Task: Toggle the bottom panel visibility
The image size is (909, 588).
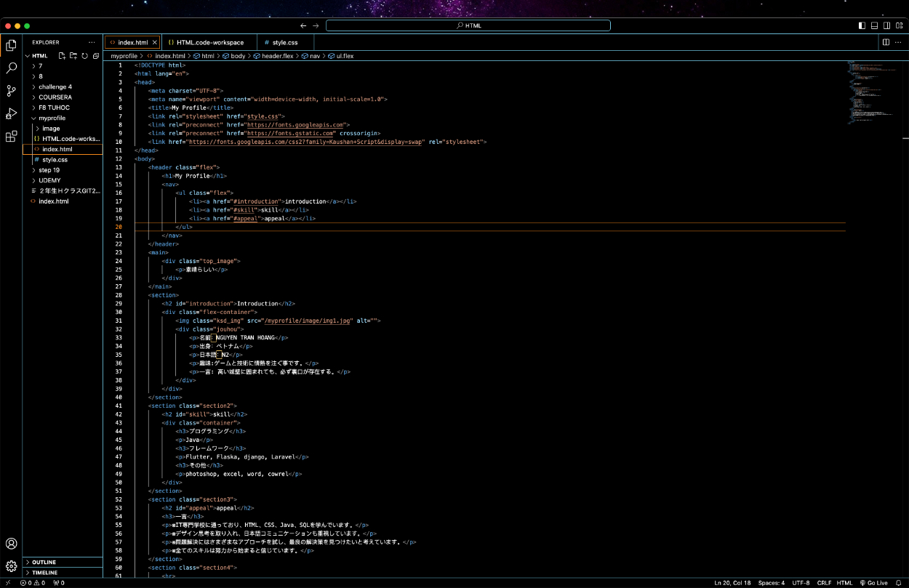Action: (x=874, y=25)
